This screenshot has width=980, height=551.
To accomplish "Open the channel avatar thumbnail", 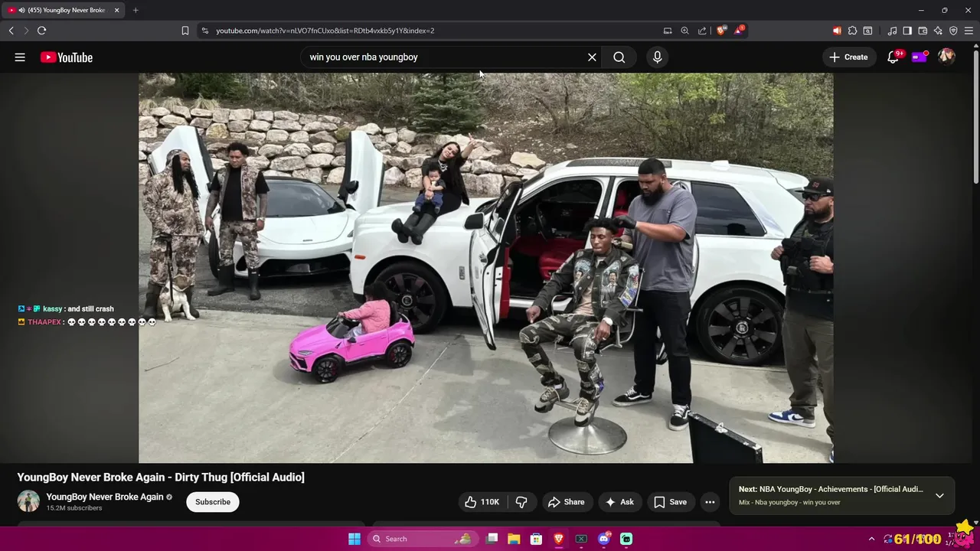I will [28, 501].
